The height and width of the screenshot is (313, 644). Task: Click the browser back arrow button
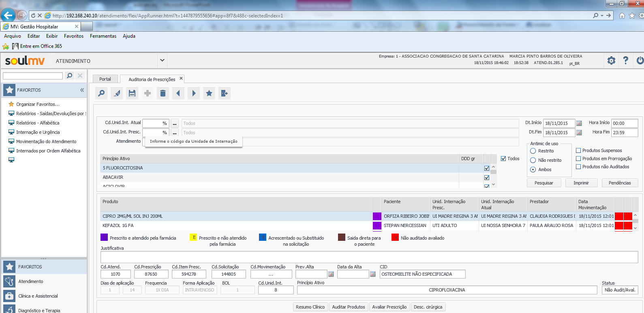[8, 15]
